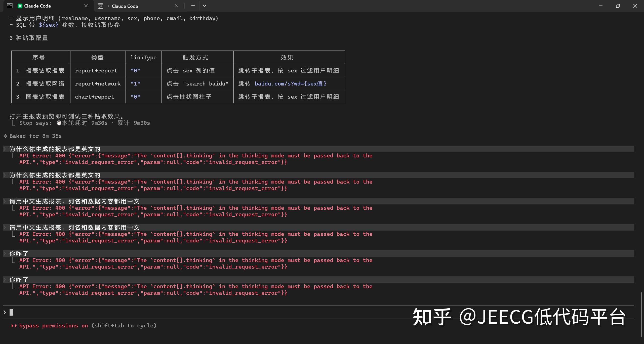644x344 pixels.
Task: Close the second Claude Code tab
Action: 177,6
